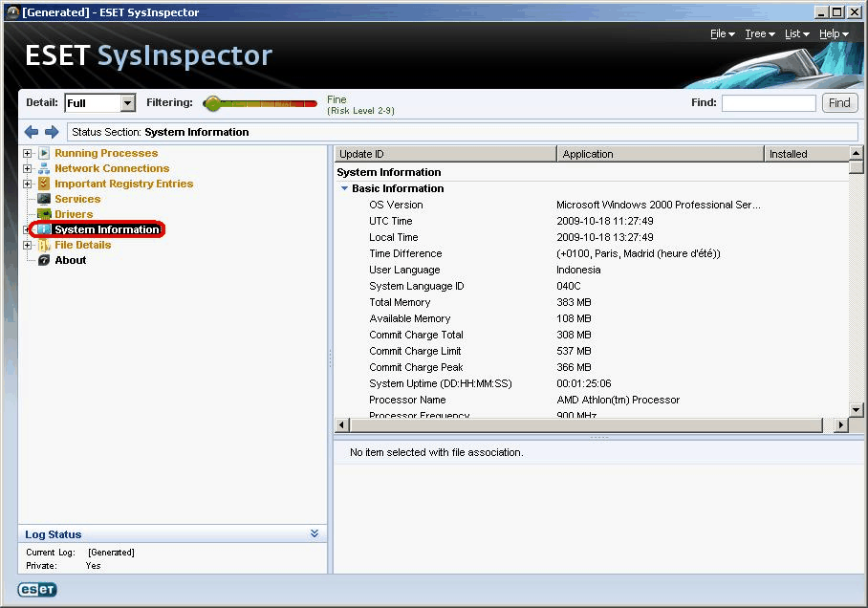Viewport: 868px width, 608px height.
Task: Collapse the Log Status panel
Action: click(315, 533)
